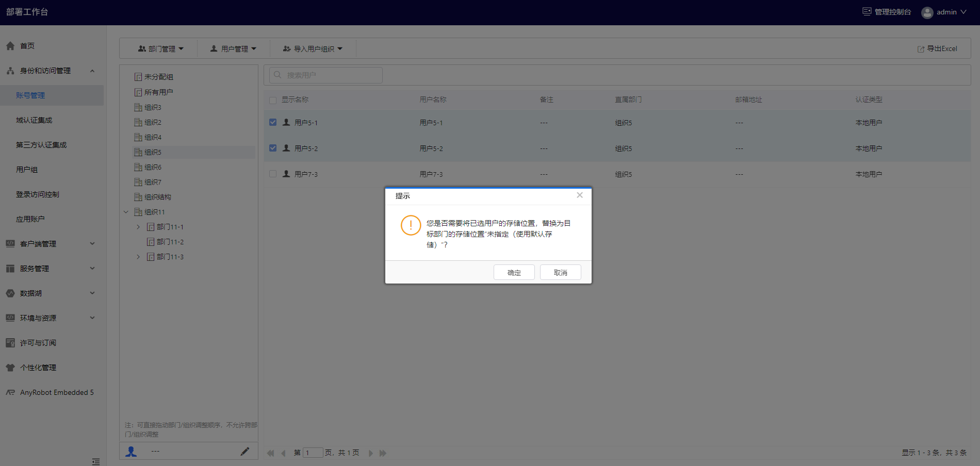The width and height of the screenshot is (980, 466).
Task: Open 导入用户组织 dropdown
Action: pos(313,48)
